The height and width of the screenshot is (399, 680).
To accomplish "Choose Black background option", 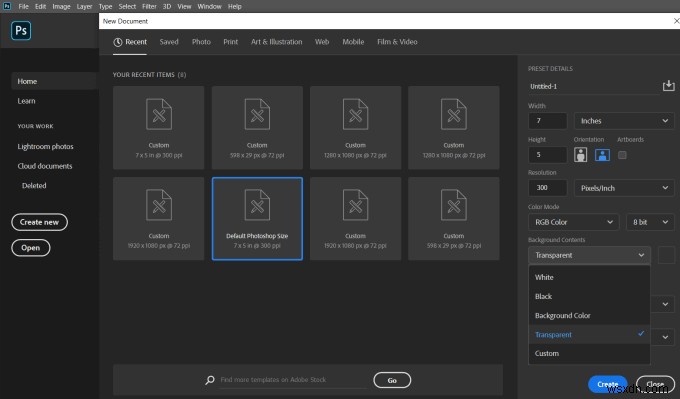I will 589,296.
